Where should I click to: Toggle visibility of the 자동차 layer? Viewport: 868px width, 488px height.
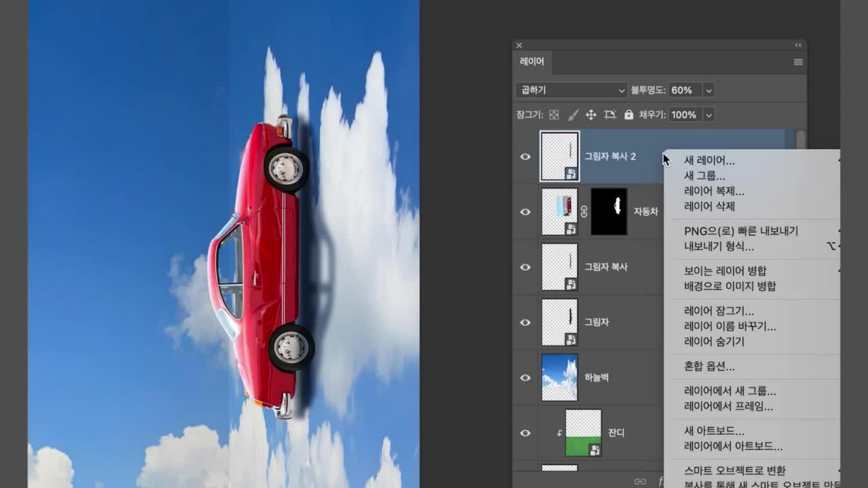coord(525,211)
